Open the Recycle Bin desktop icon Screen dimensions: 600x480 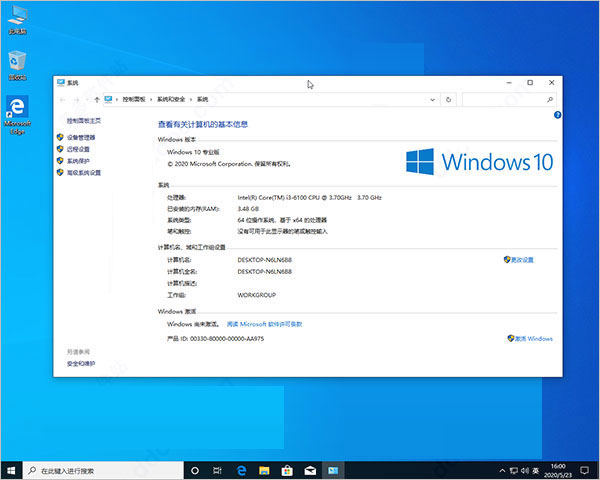tap(18, 65)
